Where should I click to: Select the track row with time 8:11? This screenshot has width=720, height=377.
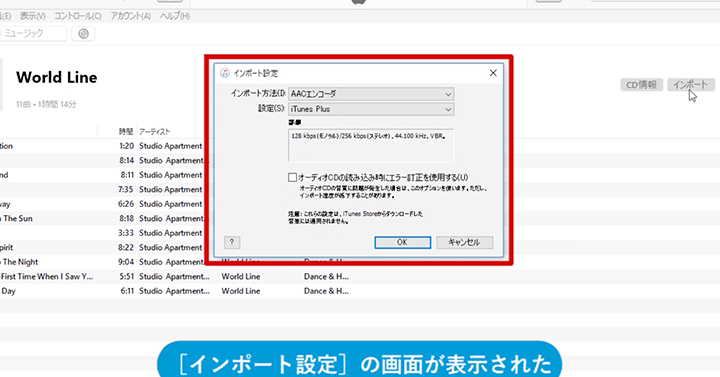coord(102,175)
